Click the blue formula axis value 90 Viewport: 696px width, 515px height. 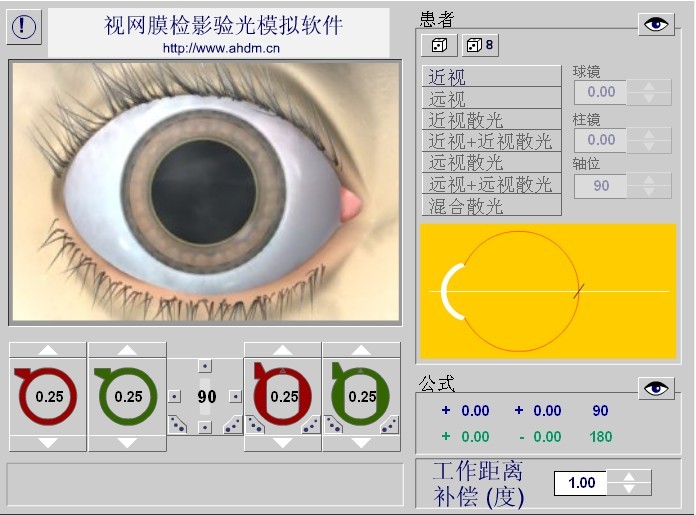click(x=600, y=411)
